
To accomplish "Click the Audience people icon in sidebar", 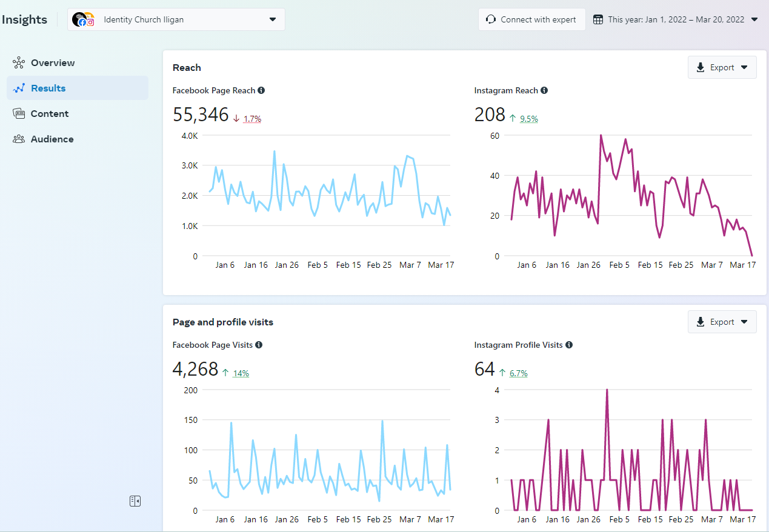I will click(x=19, y=139).
